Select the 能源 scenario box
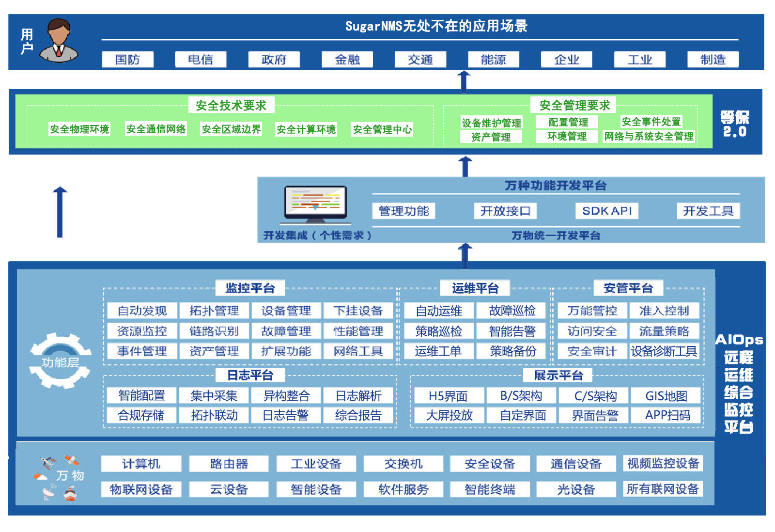 click(494, 60)
